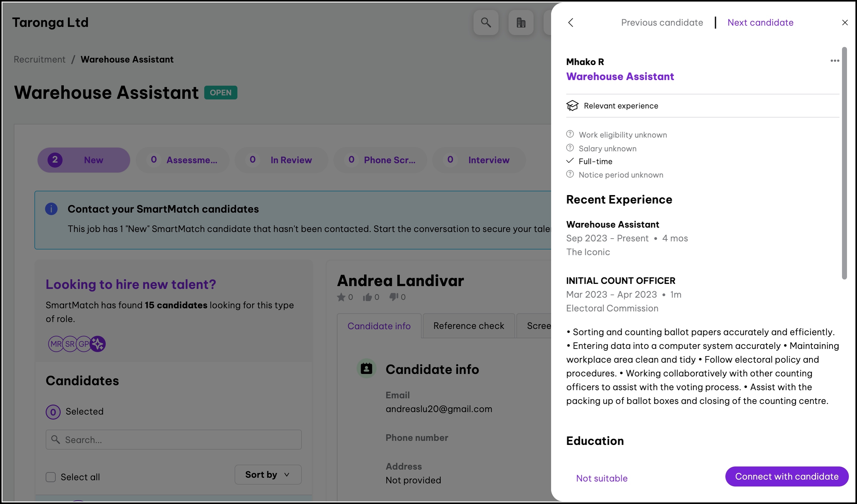Click Connect with candidate button

tap(786, 476)
